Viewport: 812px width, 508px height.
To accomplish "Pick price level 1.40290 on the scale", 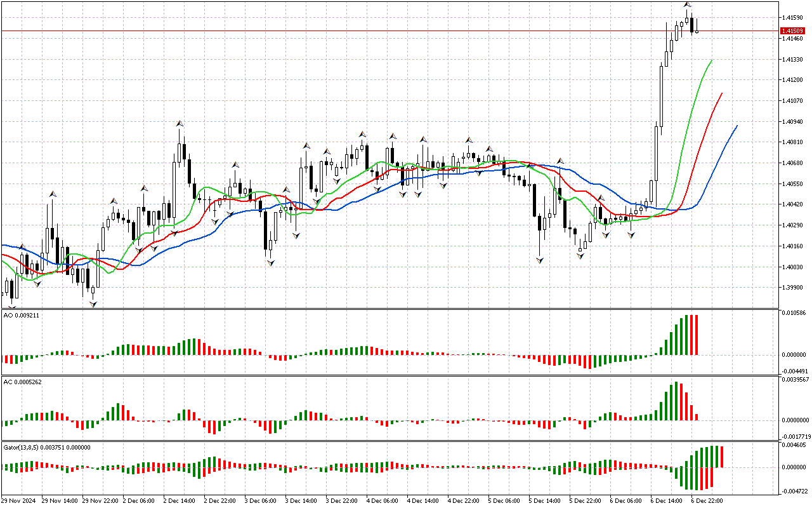I will 792,225.
